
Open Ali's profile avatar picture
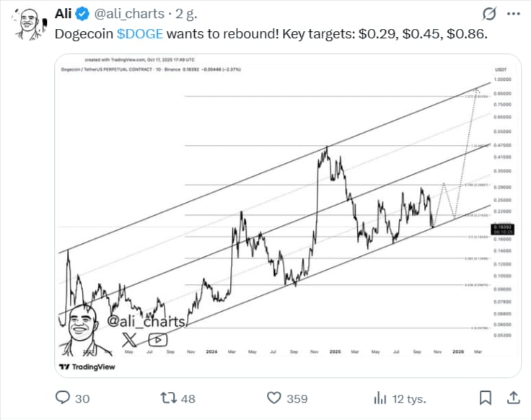pyautogui.click(x=27, y=24)
